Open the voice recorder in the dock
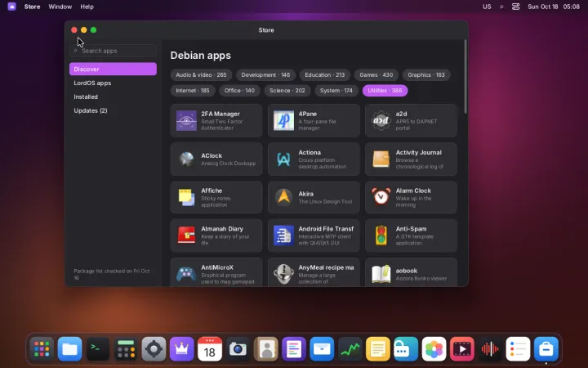The height and width of the screenshot is (368, 588). tap(490, 349)
